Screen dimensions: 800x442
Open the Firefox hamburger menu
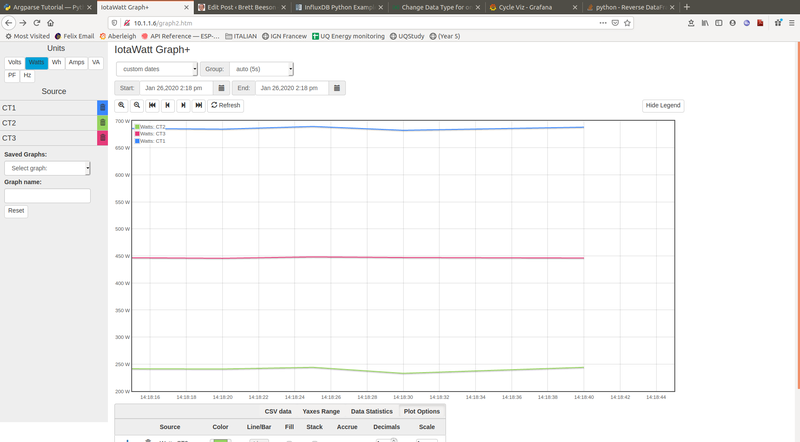pyautogui.click(x=791, y=23)
